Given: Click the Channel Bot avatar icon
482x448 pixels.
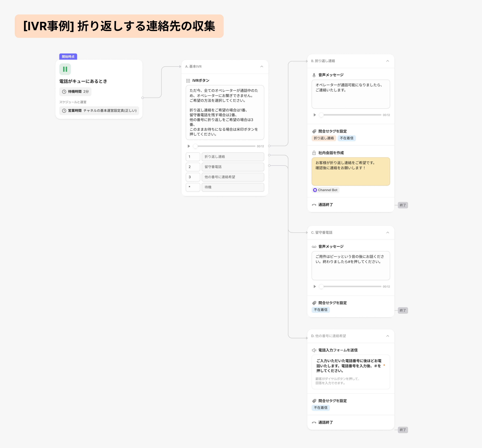Looking at the screenshot, I should (x=315, y=190).
